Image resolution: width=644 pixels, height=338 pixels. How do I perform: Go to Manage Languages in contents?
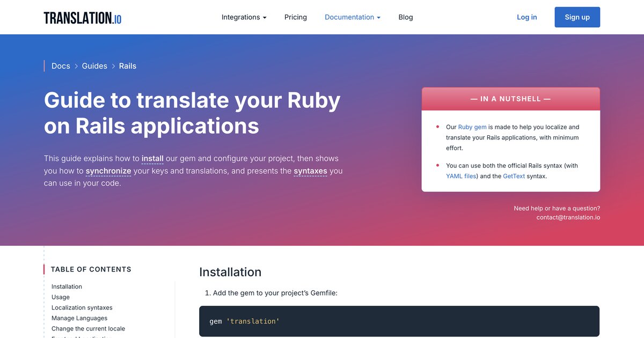coord(79,318)
